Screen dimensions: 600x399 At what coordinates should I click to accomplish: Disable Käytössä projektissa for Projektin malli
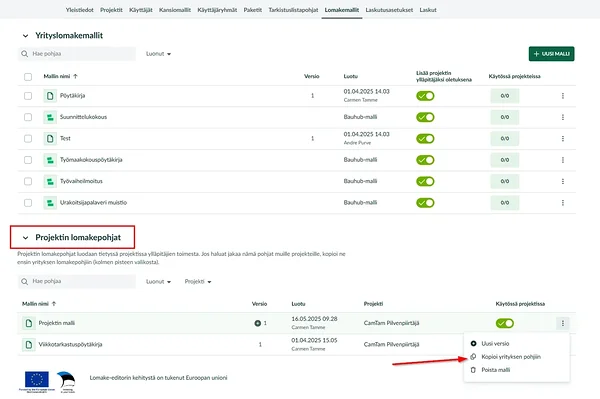point(505,323)
